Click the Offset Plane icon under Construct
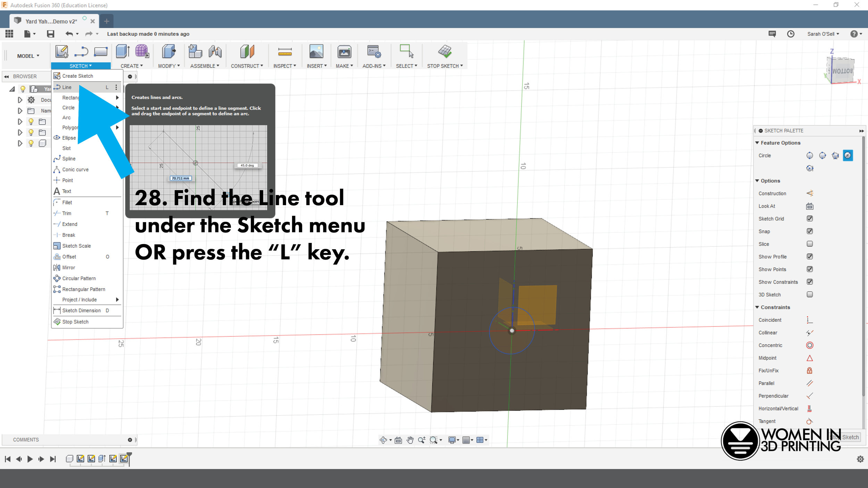This screenshot has height=488, width=868. pos(247,51)
